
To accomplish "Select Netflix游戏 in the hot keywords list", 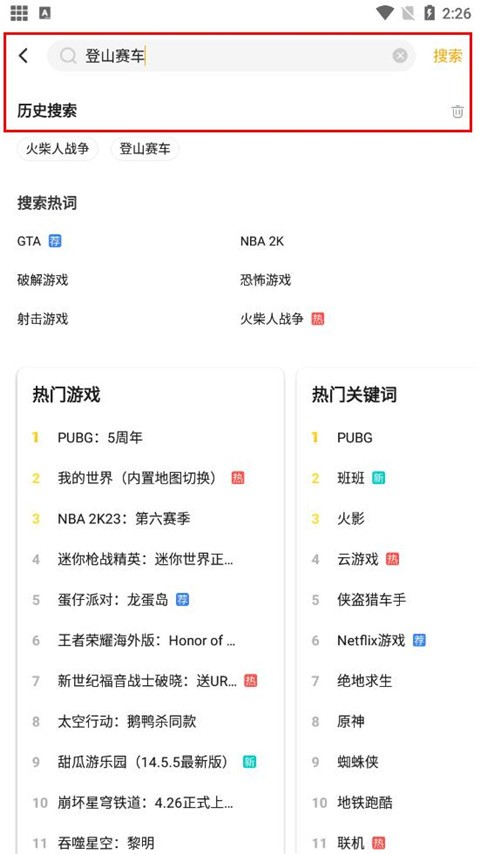I will pyautogui.click(x=371, y=640).
